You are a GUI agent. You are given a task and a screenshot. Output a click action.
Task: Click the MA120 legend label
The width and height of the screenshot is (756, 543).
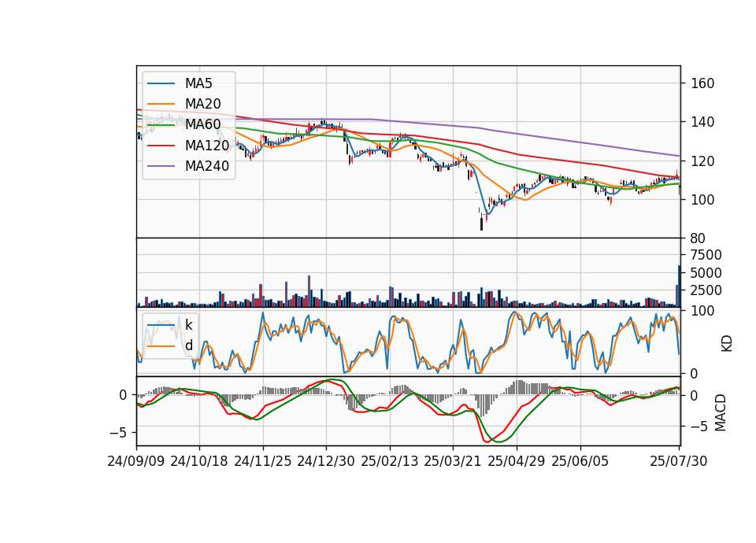click(207, 145)
